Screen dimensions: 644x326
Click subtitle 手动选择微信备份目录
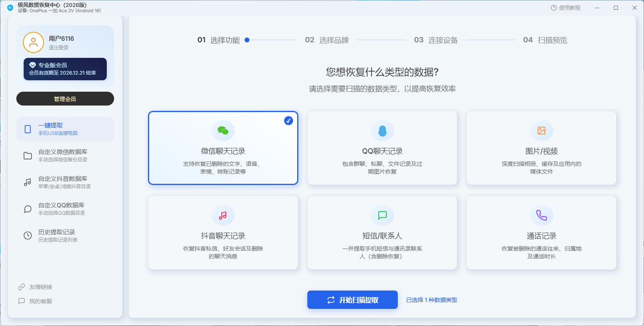(63, 160)
